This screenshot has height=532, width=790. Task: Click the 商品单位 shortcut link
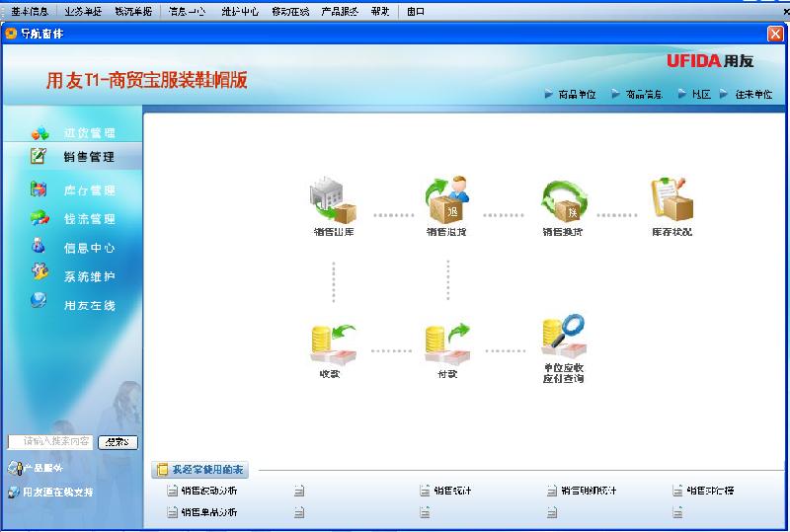point(577,94)
